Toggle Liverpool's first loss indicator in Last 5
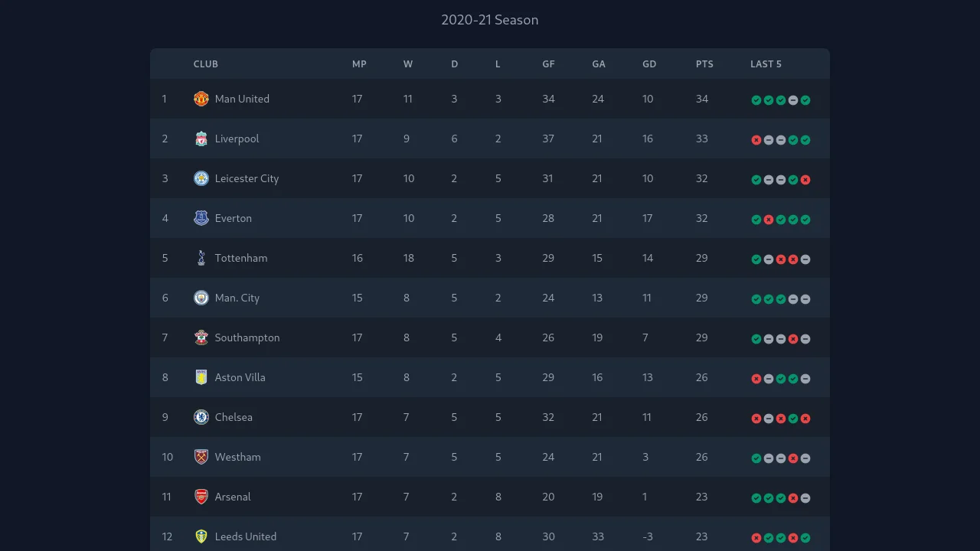This screenshot has height=551, width=980. (757, 140)
